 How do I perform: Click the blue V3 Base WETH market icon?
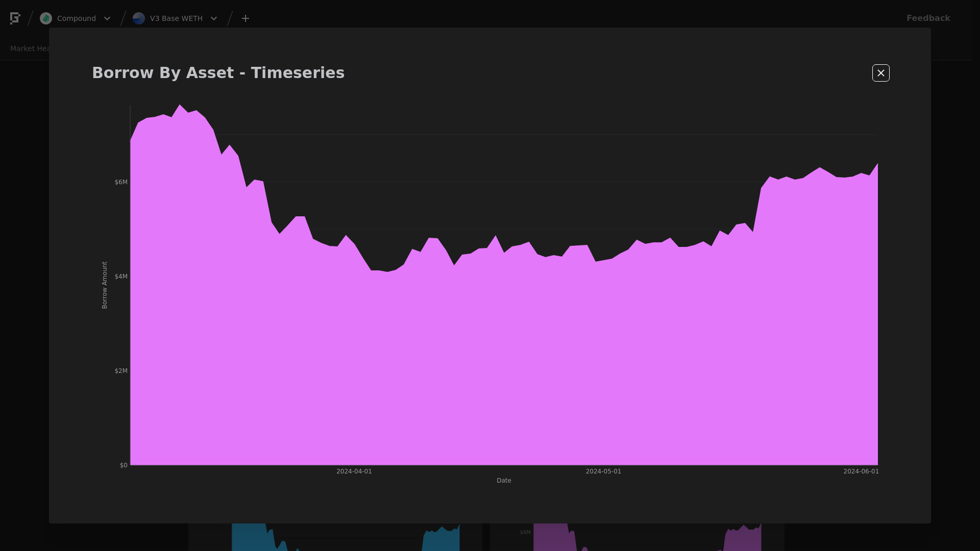pyautogui.click(x=139, y=18)
